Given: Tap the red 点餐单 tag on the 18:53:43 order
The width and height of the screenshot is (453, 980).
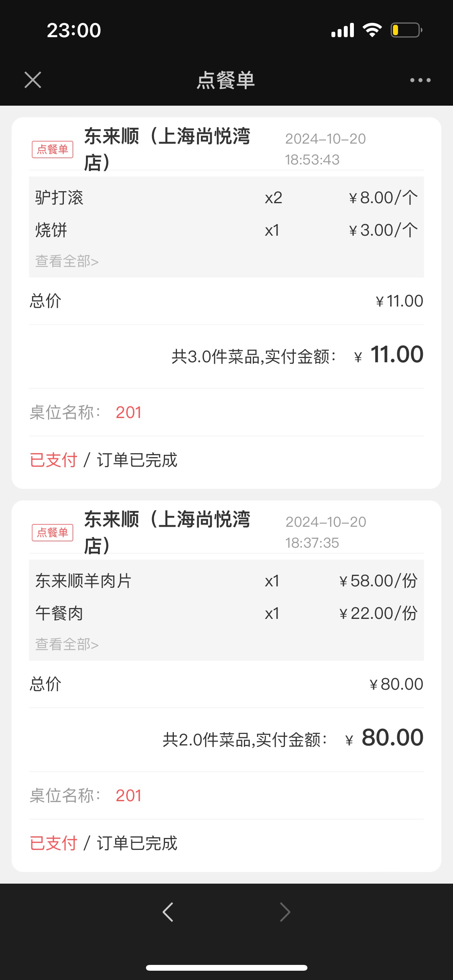Looking at the screenshot, I should click(x=53, y=149).
